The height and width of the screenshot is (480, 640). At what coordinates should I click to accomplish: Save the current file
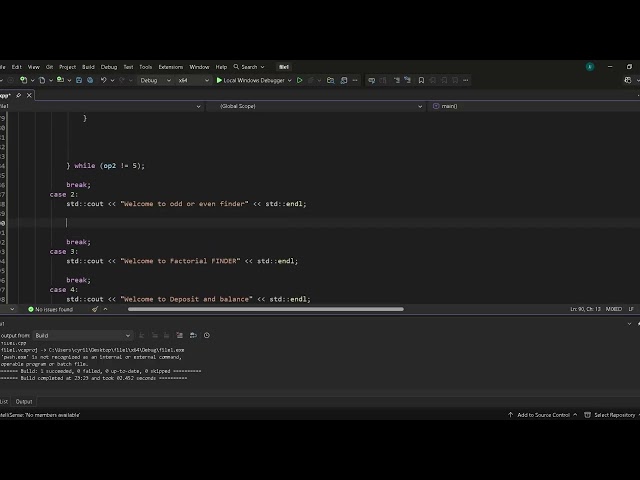(x=79, y=80)
